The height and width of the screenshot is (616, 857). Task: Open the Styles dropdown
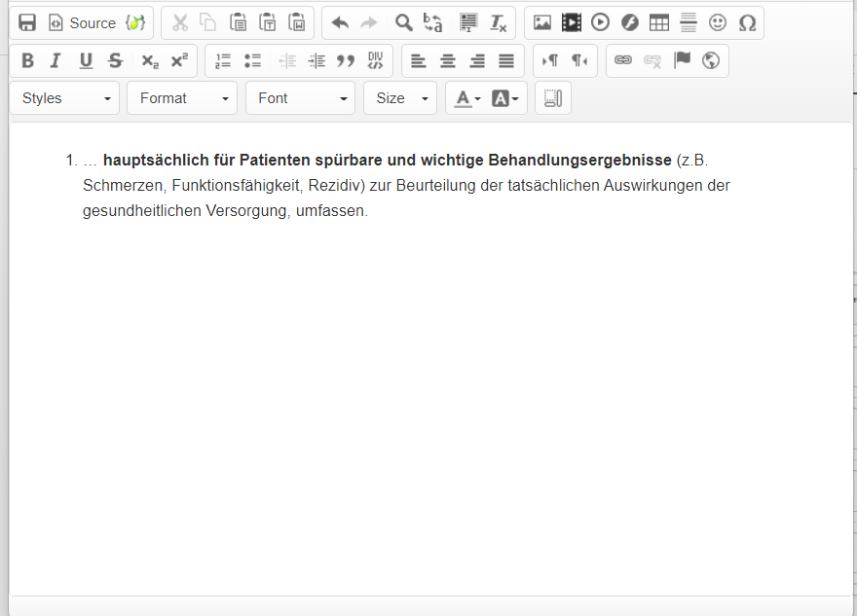pos(65,98)
